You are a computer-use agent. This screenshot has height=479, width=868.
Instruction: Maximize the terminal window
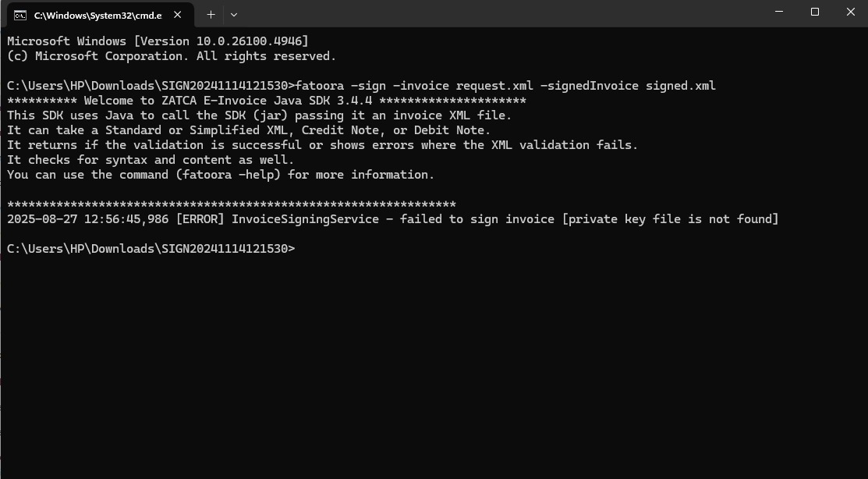tap(815, 12)
